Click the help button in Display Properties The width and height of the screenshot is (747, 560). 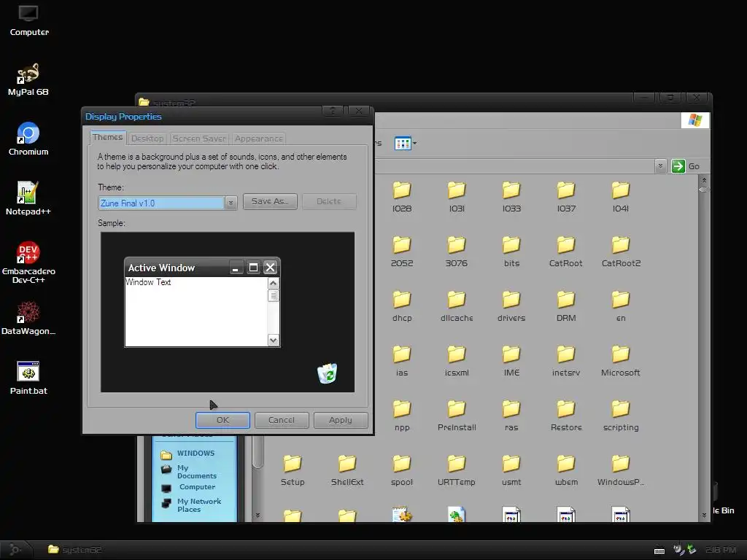(x=333, y=111)
